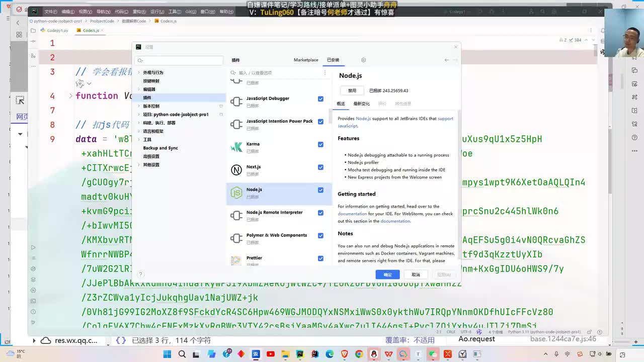Screen dimensions: 644x362
Task: Open Brave browser from the taskbar
Action: (345, 354)
